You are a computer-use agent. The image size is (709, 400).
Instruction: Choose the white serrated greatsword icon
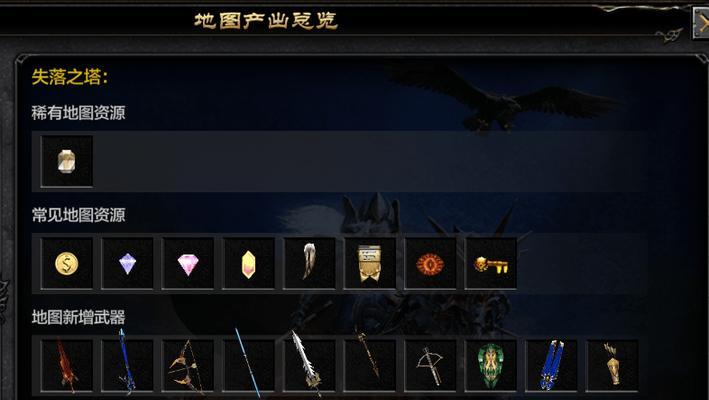click(x=309, y=366)
